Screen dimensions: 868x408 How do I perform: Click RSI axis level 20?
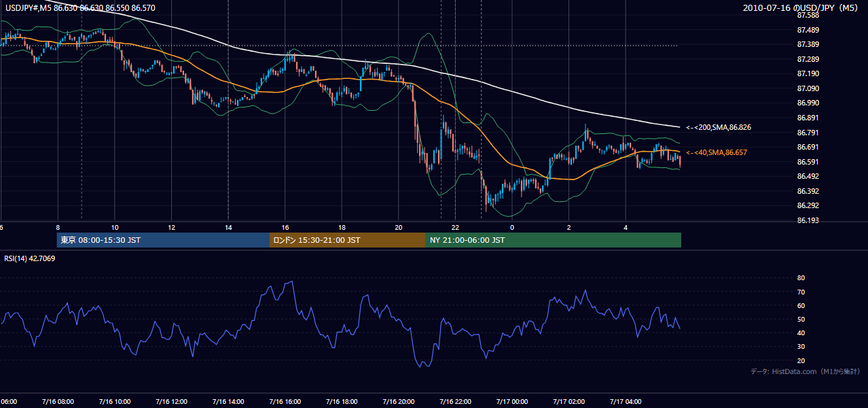click(x=801, y=360)
